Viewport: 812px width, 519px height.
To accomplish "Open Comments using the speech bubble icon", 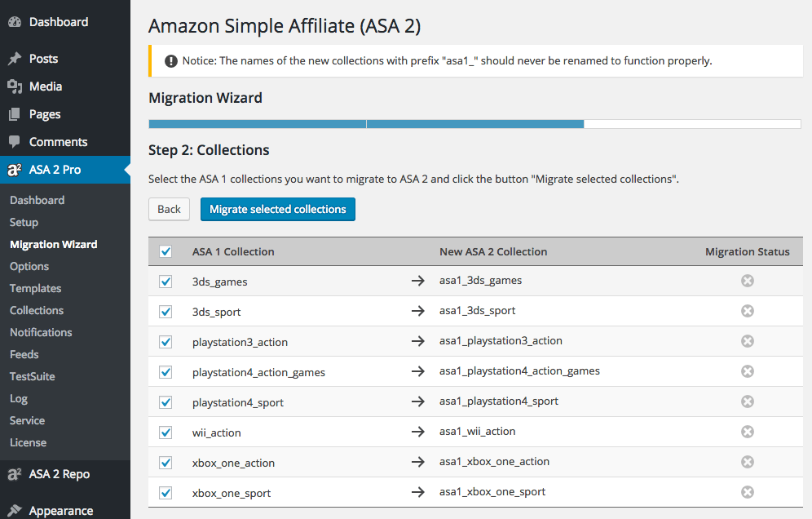I will pos(14,141).
